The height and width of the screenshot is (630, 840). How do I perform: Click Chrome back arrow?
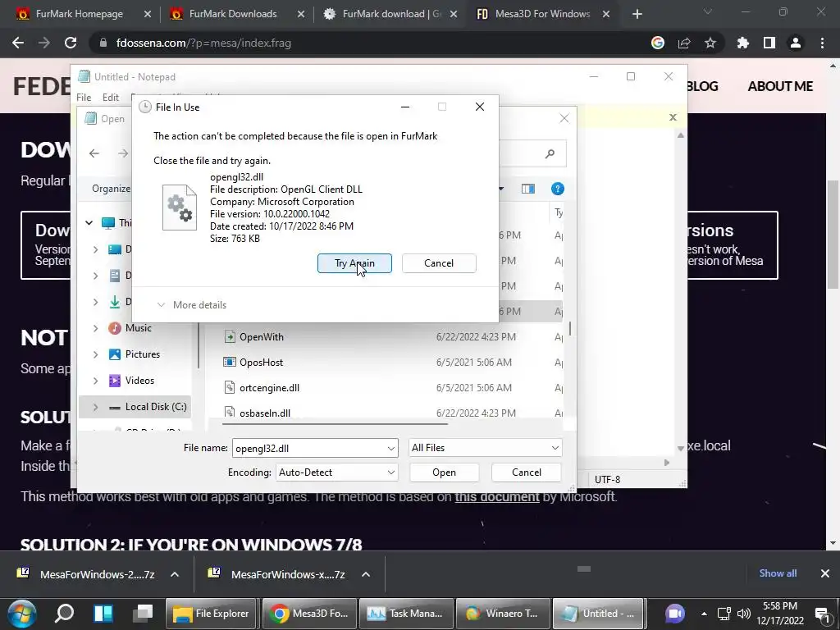[18, 43]
